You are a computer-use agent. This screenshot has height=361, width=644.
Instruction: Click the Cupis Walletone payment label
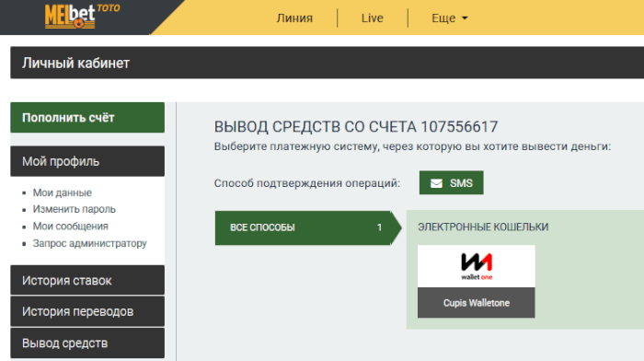pos(476,303)
